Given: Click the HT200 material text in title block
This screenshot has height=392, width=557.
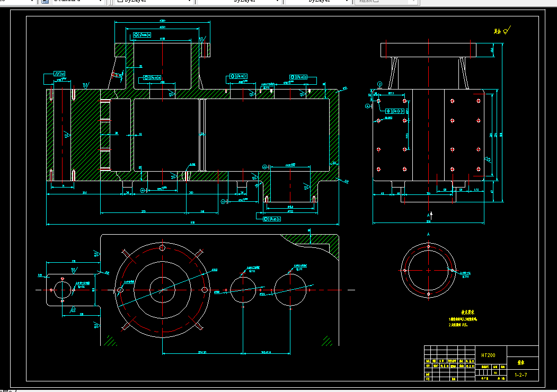Looking at the screenshot, I should tap(488, 355).
